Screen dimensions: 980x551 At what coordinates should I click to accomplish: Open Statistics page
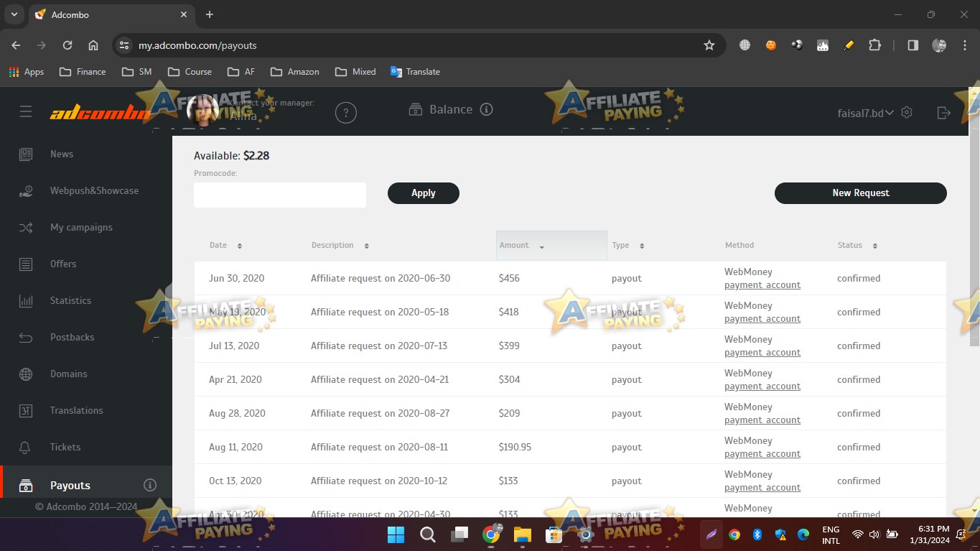(70, 300)
